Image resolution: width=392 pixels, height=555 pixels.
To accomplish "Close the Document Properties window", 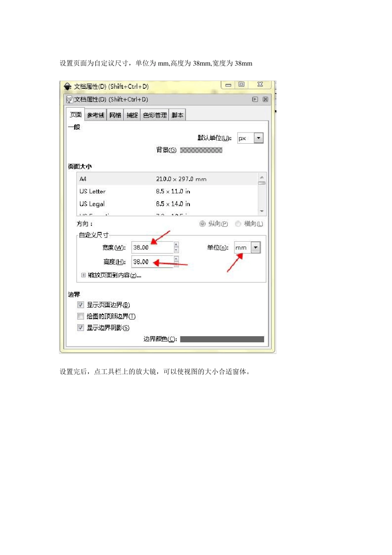I will [260, 85].
